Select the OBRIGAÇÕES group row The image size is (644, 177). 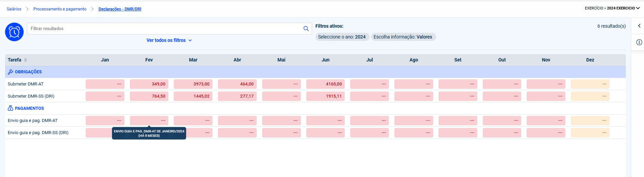pos(315,72)
